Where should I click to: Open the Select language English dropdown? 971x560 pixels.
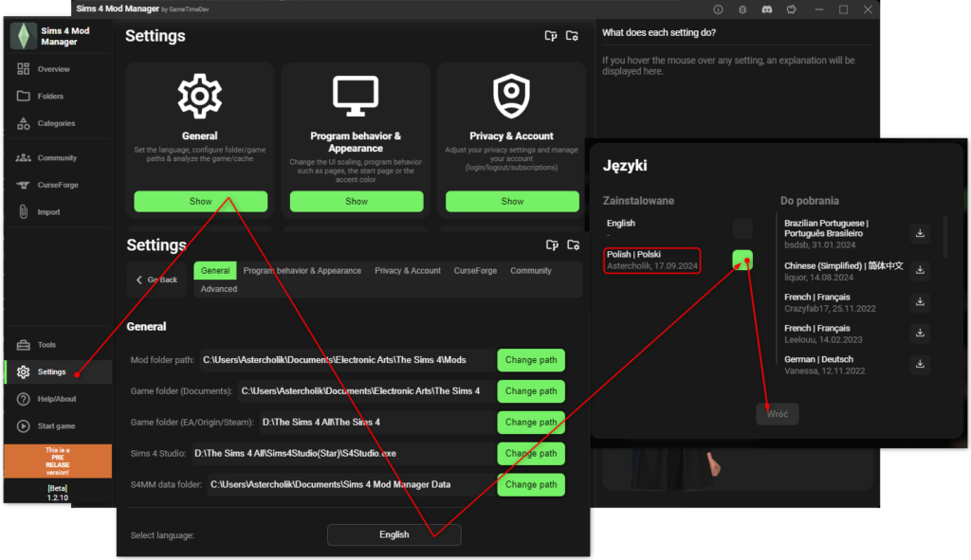coord(394,534)
